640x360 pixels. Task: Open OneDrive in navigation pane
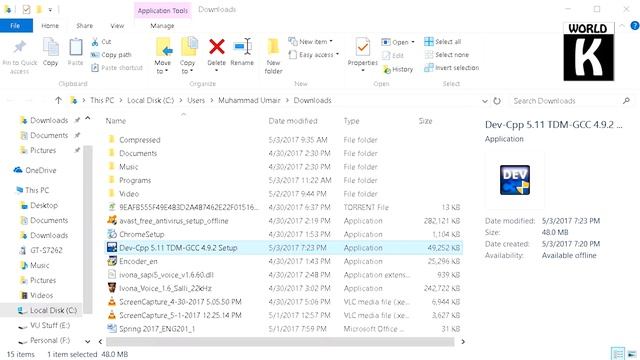tap(40, 170)
